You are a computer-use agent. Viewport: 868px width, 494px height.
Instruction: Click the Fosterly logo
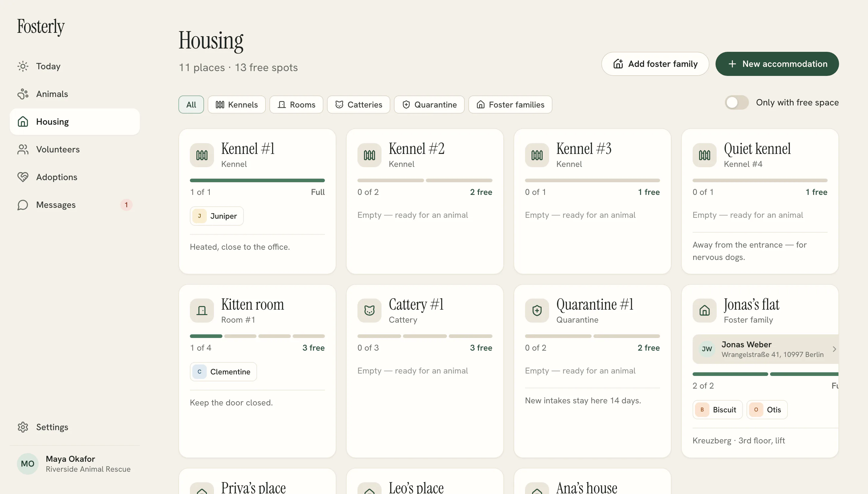click(41, 27)
